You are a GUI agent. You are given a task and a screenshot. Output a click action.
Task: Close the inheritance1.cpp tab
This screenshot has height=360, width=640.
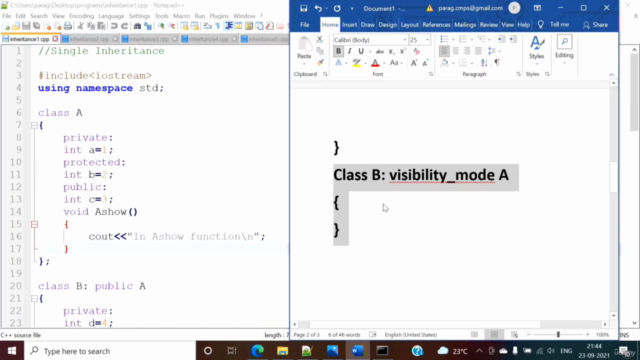point(55,39)
